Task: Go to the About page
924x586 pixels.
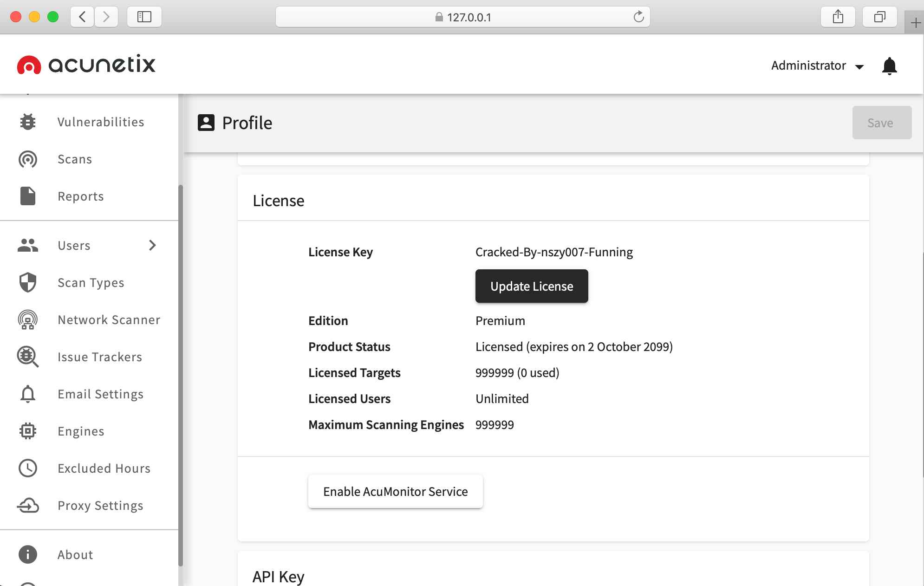Action: tap(75, 555)
